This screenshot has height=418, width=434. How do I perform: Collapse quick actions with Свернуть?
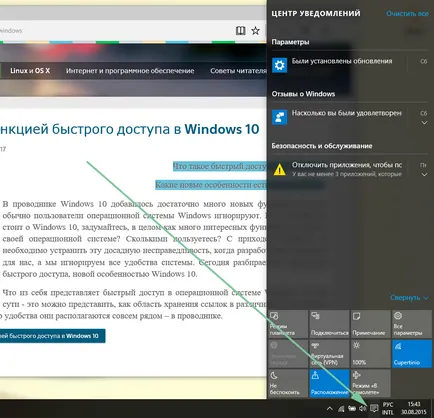pyautogui.click(x=409, y=297)
